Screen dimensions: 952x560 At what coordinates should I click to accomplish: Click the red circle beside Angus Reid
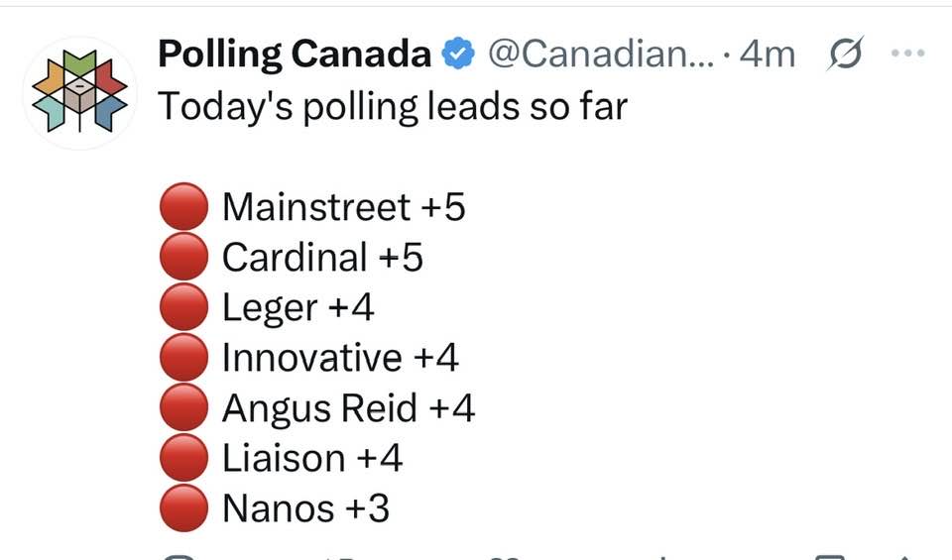pos(183,408)
